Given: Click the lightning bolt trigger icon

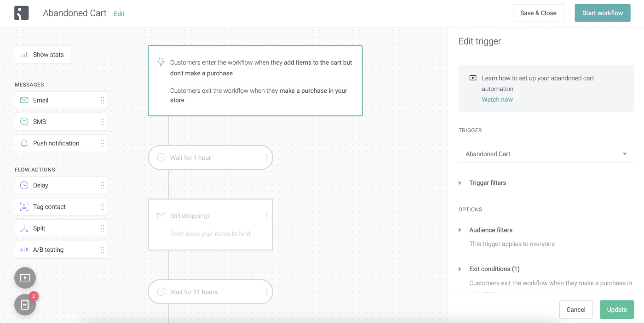Looking at the screenshot, I should 161,62.
